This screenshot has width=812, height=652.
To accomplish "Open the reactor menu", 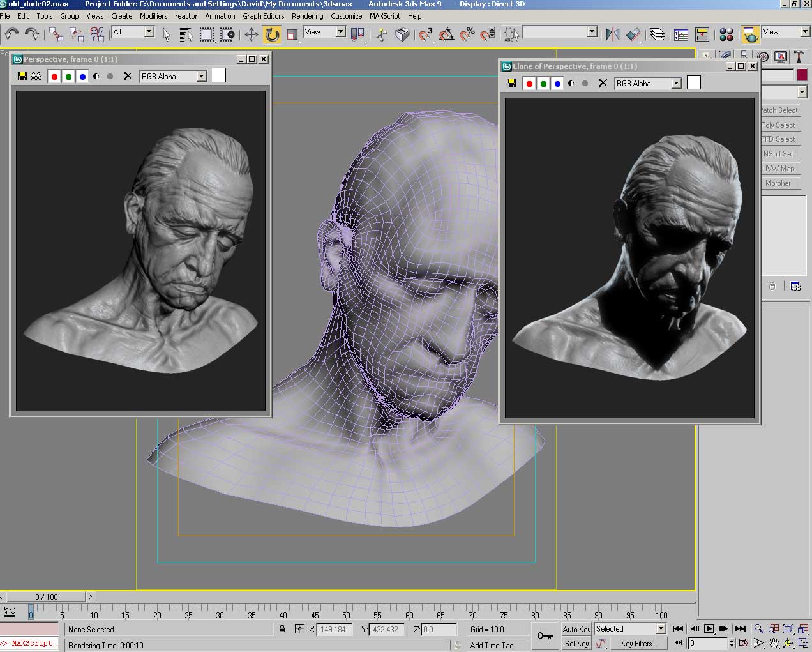I will (186, 16).
